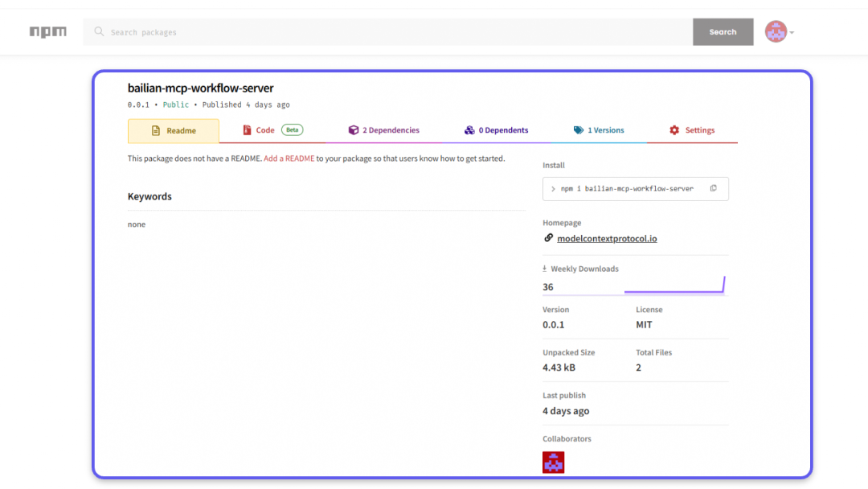Click the npm logo
The height and width of the screenshot is (489, 868).
click(x=47, y=32)
